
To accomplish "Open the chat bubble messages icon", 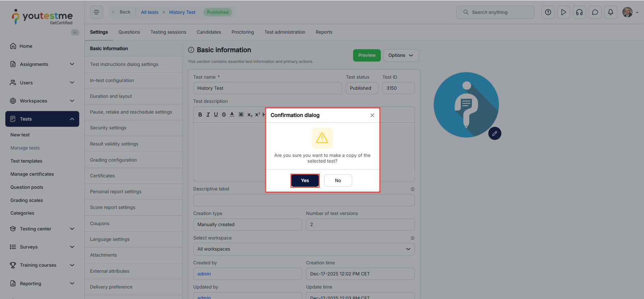I will (x=595, y=12).
